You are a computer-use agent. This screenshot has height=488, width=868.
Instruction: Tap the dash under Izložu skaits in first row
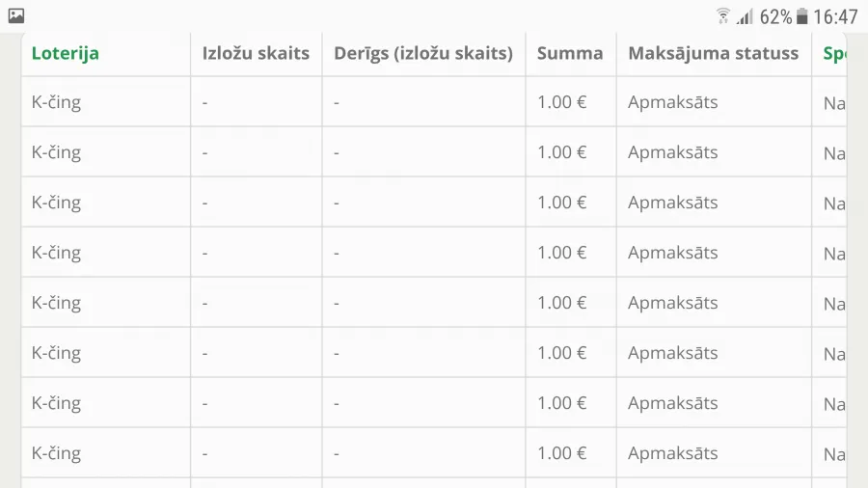pyautogui.click(x=204, y=103)
